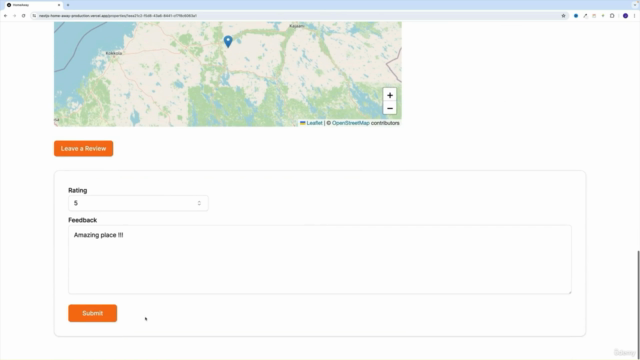Open the eyedropper extension icon

(x=585, y=16)
